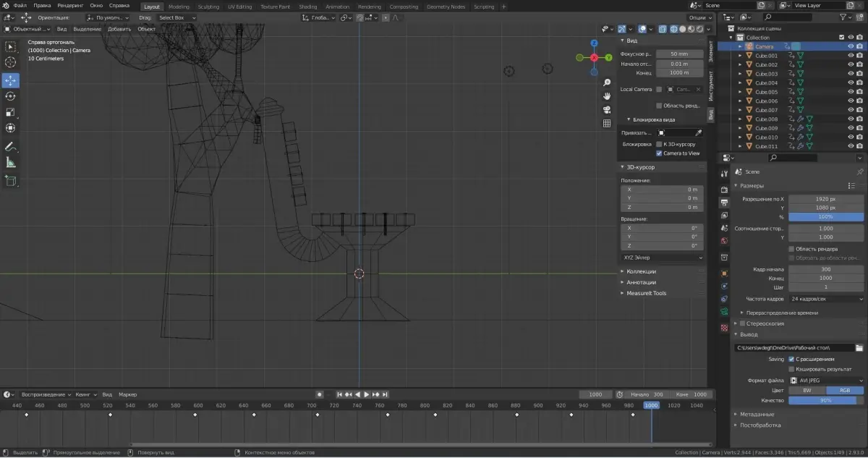Collapse the Вид panel in sidebar
Image resolution: width=868 pixels, height=458 pixels.
tap(623, 41)
